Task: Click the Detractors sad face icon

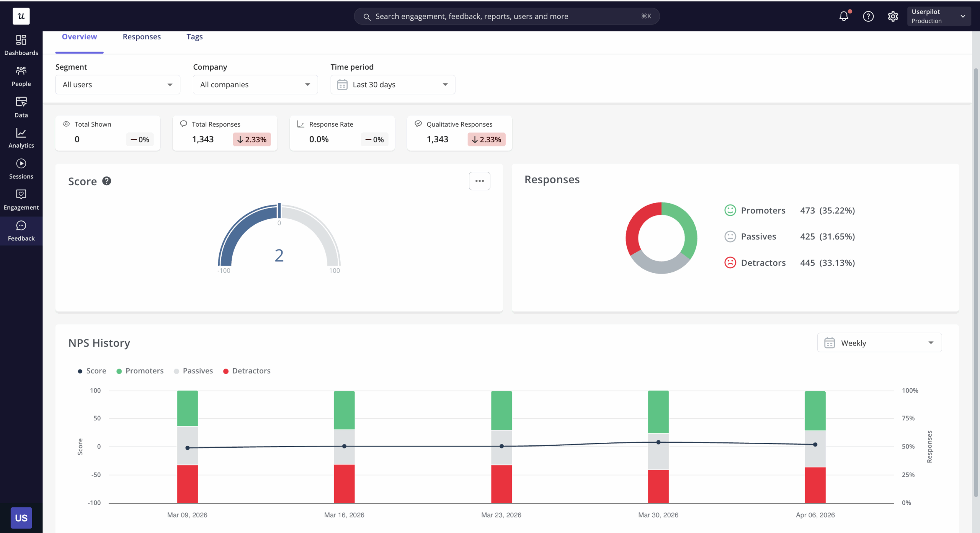Action: point(730,262)
